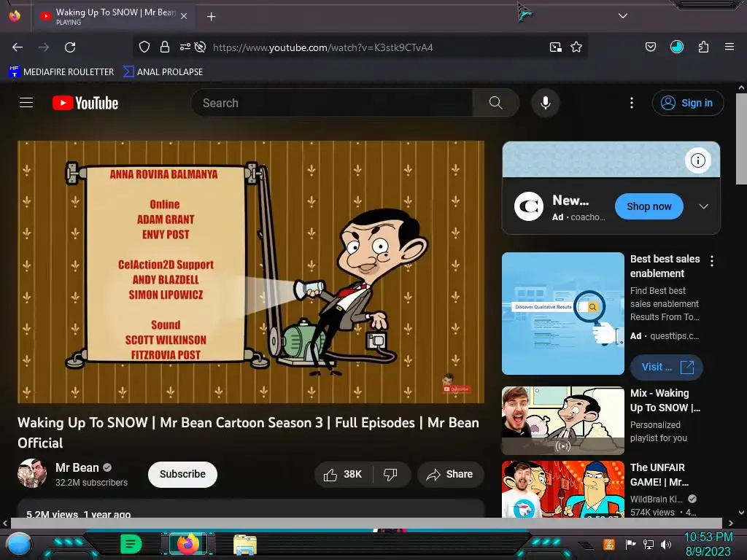Like the video with thumbs up
This screenshot has height=560, width=747.
click(344, 474)
